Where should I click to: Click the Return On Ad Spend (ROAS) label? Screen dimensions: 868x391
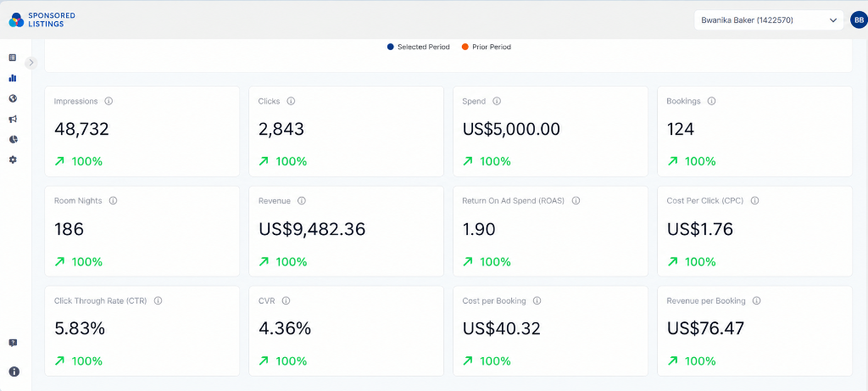[x=513, y=201]
